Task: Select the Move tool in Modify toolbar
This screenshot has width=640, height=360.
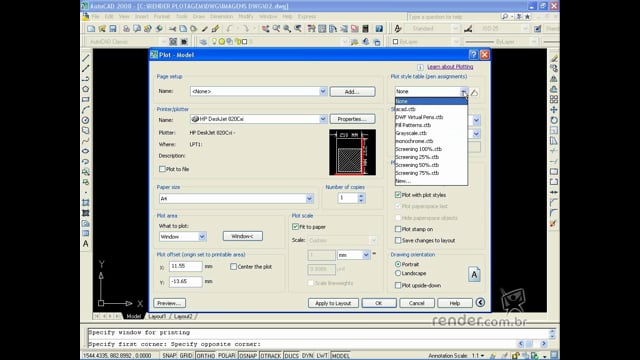Action: click(x=554, y=110)
